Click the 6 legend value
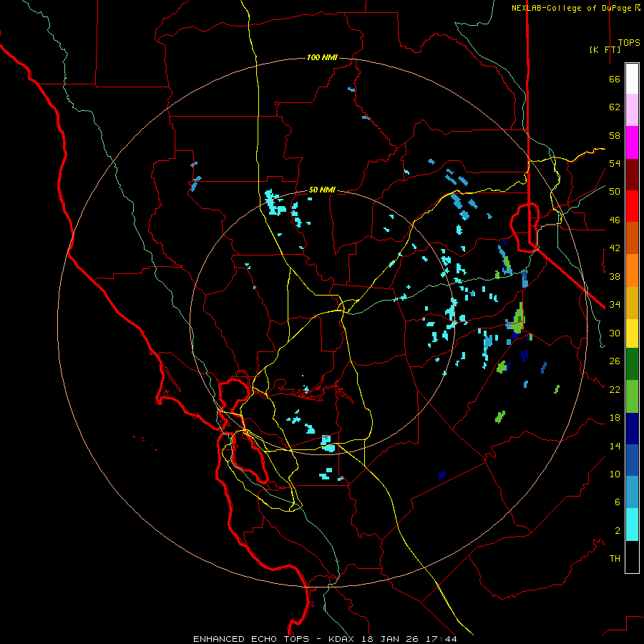Image resolution: width=644 pixels, height=644 pixels. (618, 502)
